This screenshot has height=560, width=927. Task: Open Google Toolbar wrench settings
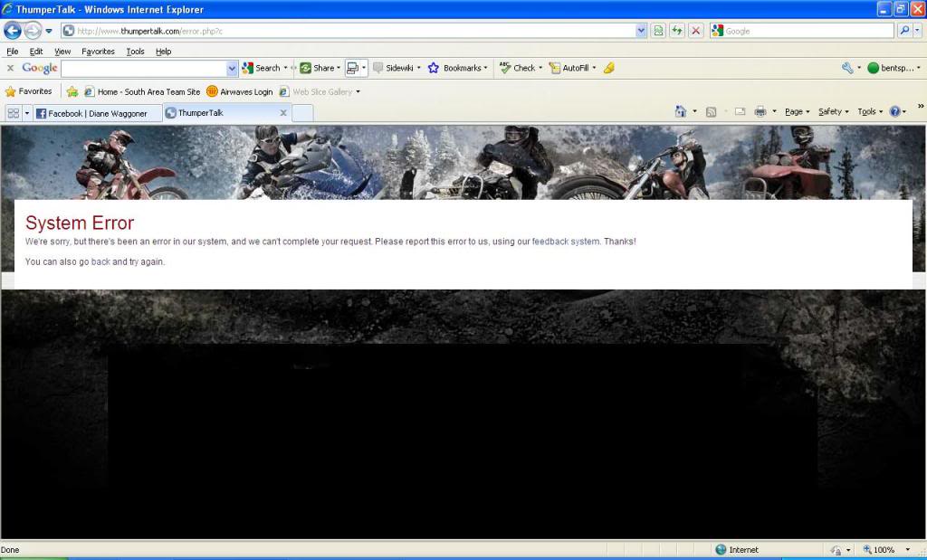tap(847, 68)
